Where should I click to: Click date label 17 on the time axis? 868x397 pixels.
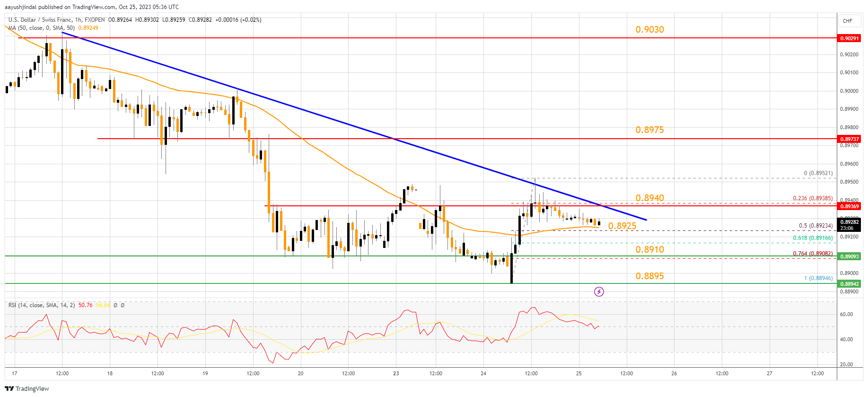tap(15, 373)
